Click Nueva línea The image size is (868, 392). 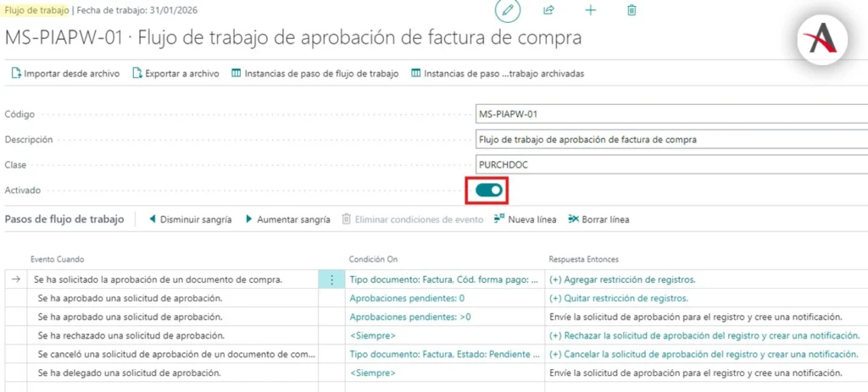pyautogui.click(x=525, y=219)
